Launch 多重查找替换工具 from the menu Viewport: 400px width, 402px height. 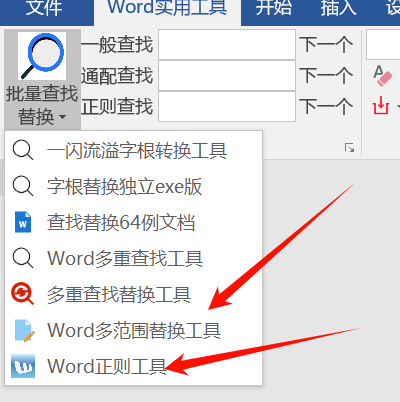click(134, 294)
